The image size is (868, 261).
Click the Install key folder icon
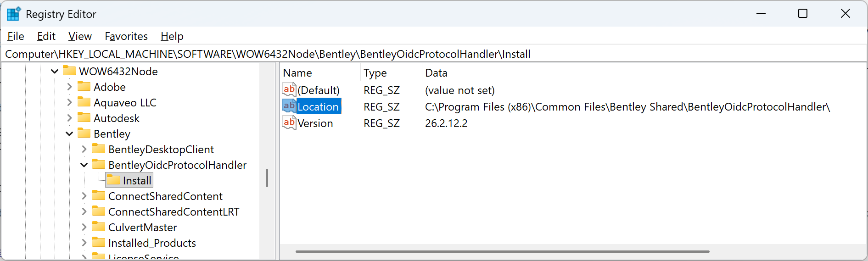click(x=113, y=180)
